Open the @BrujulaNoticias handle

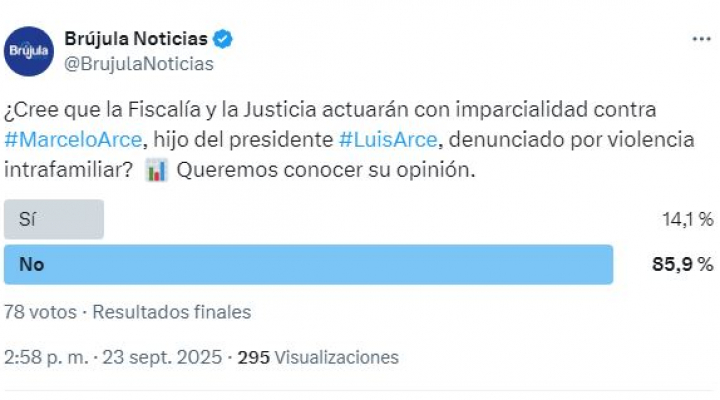[x=139, y=64]
